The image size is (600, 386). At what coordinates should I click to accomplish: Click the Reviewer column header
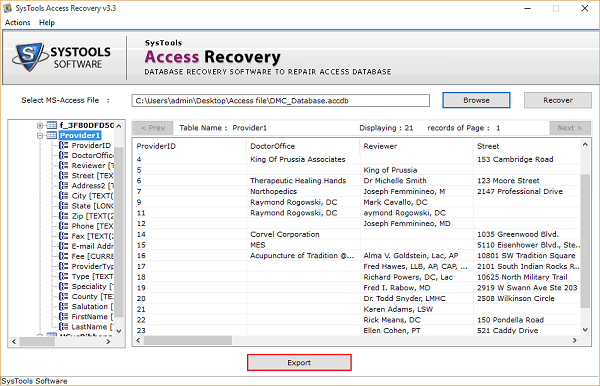point(416,146)
